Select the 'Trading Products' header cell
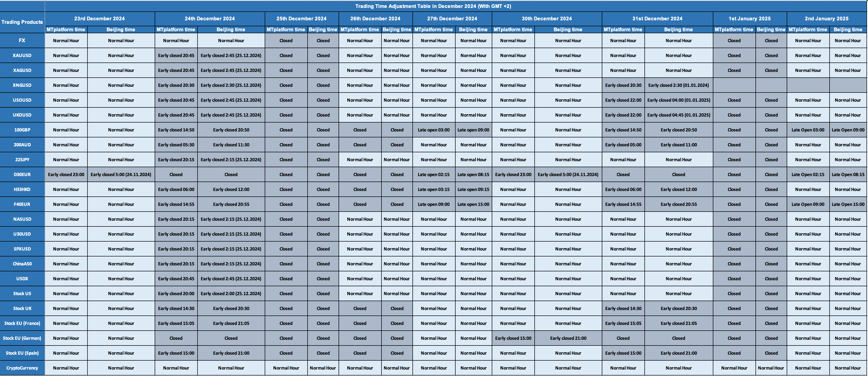The height and width of the screenshot is (376, 868). [x=22, y=22]
